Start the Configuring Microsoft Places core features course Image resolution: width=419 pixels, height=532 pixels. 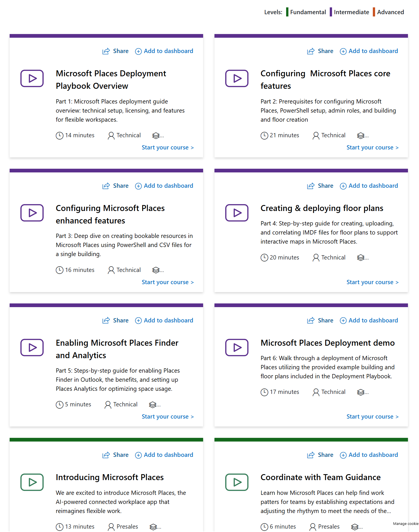tap(372, 147)
